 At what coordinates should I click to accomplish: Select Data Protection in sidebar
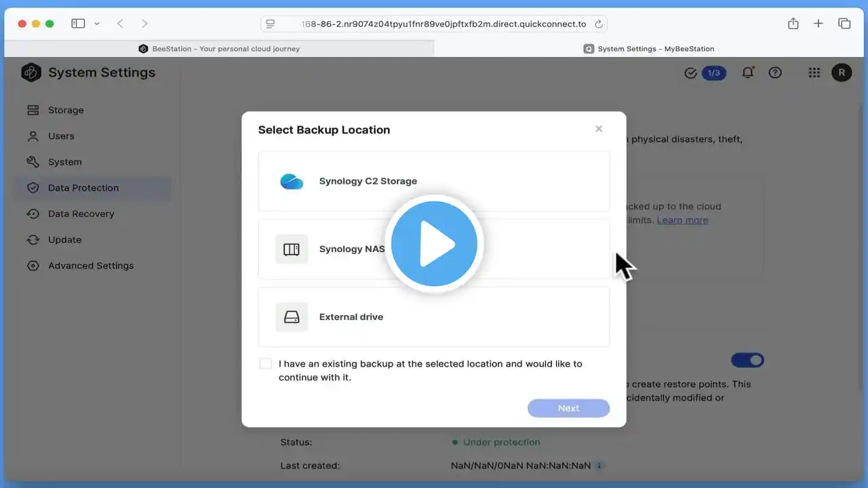coord(92,188)
